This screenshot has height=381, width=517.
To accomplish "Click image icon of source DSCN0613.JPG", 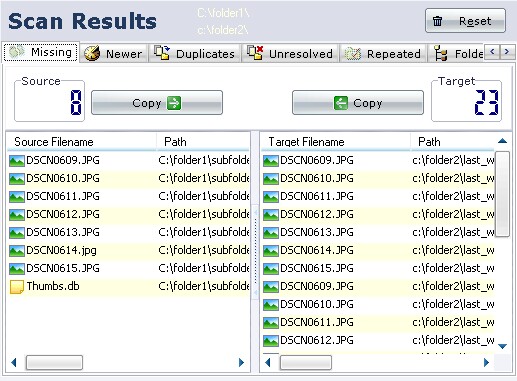I will tap(17, 233).
